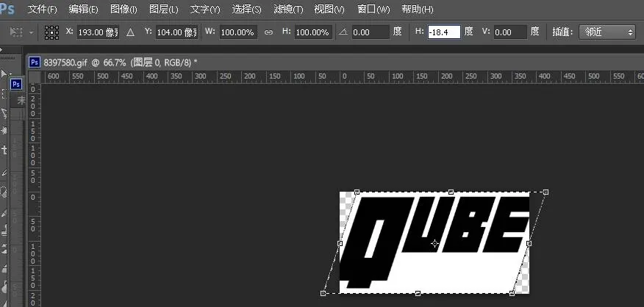Click the right-middle transform handle

(x=529, y=243)
